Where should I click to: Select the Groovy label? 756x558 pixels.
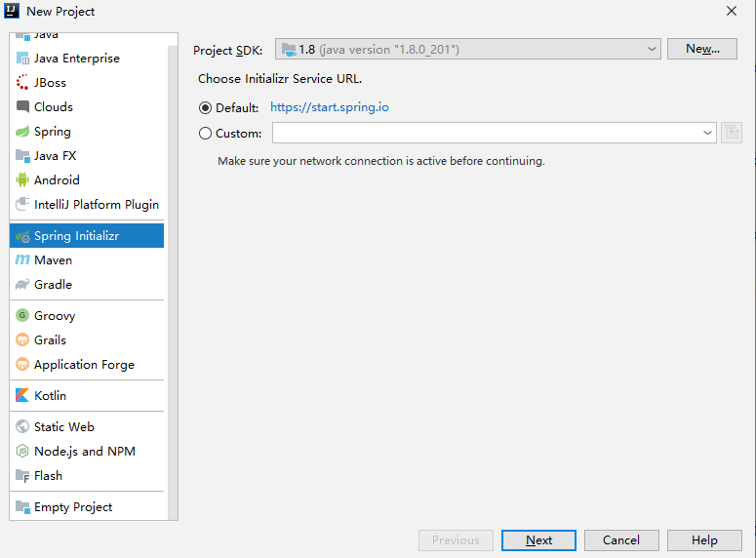click(55, 316)
